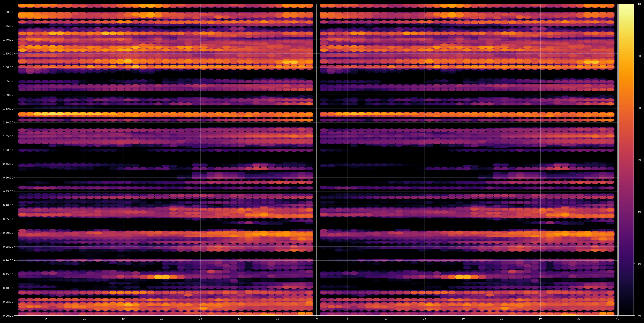Click x-axis label 20 under left heatmap
The image size is (644, 323).
pos(162,319)
